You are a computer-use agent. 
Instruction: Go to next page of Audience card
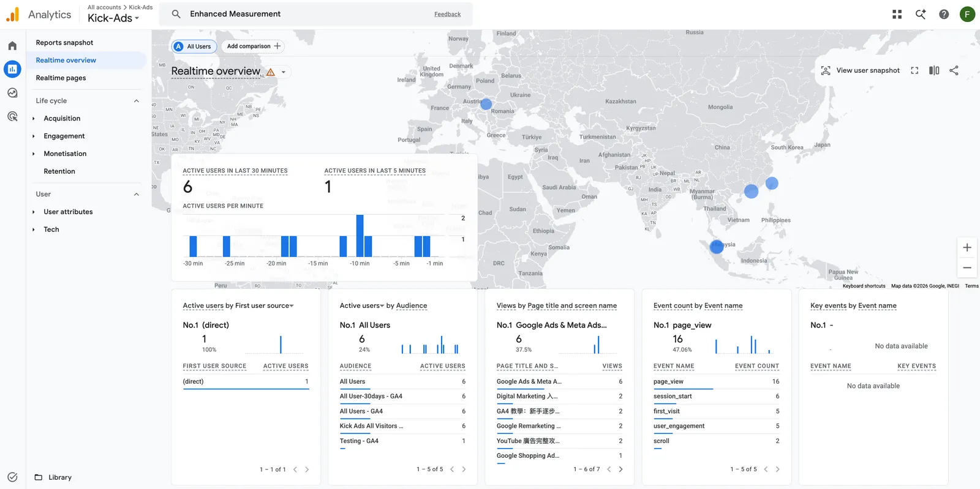[464, 469]
